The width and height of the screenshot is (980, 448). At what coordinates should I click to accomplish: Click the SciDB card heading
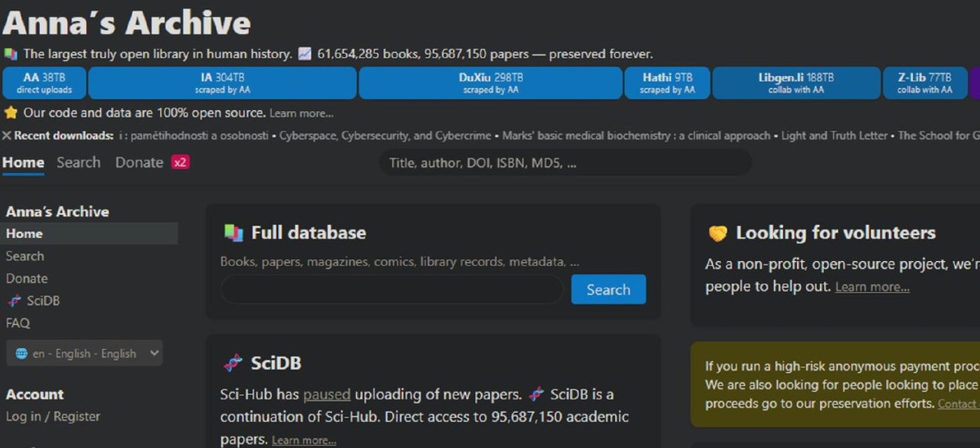276,363
